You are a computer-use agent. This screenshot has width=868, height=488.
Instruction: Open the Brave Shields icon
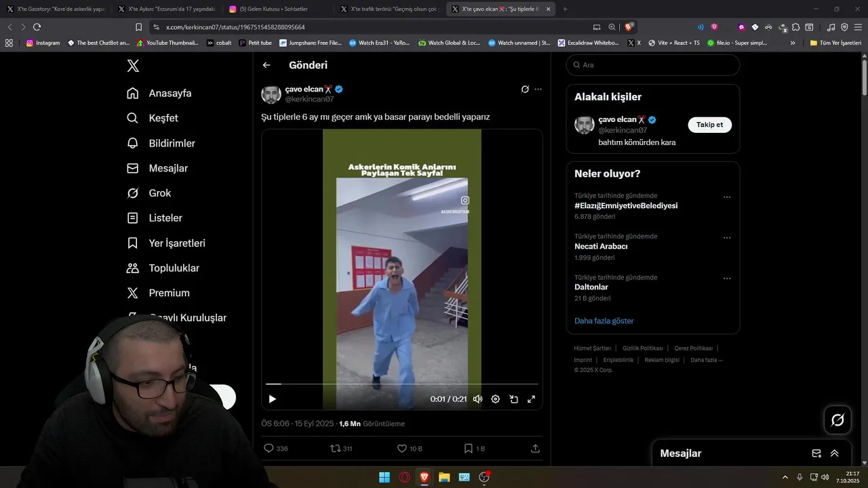click(629, 27)
